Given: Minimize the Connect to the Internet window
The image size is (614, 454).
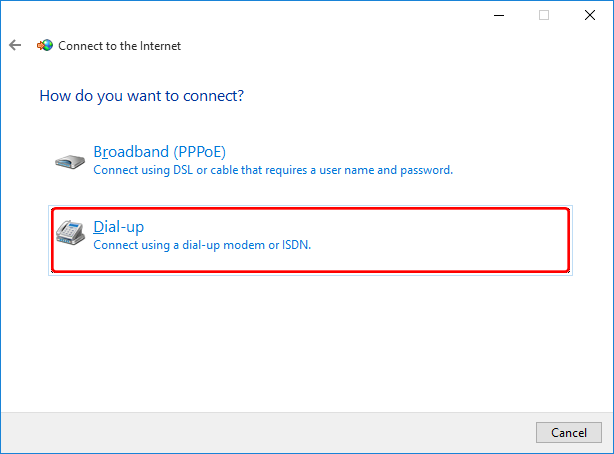Looking at the screenshot, I should click(499, 15).
